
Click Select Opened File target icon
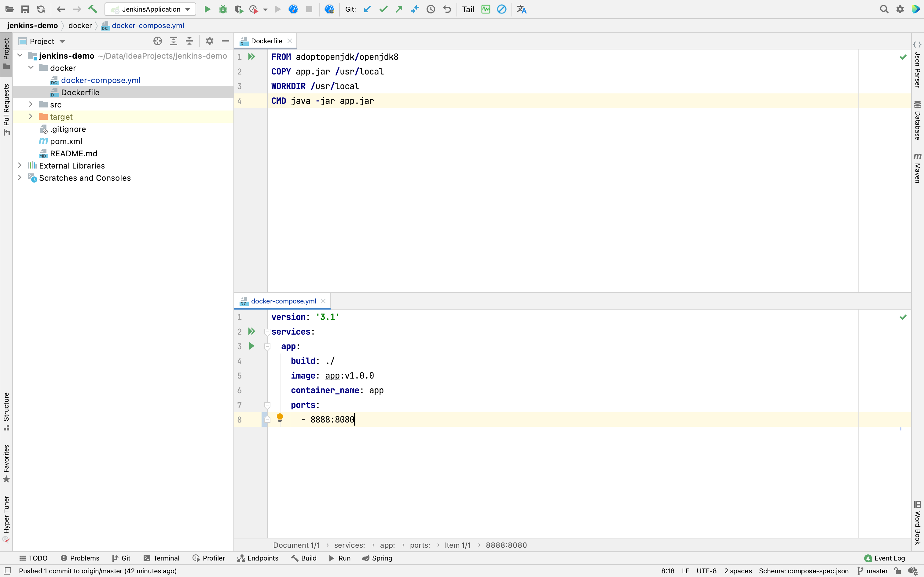tap(157, 41)
